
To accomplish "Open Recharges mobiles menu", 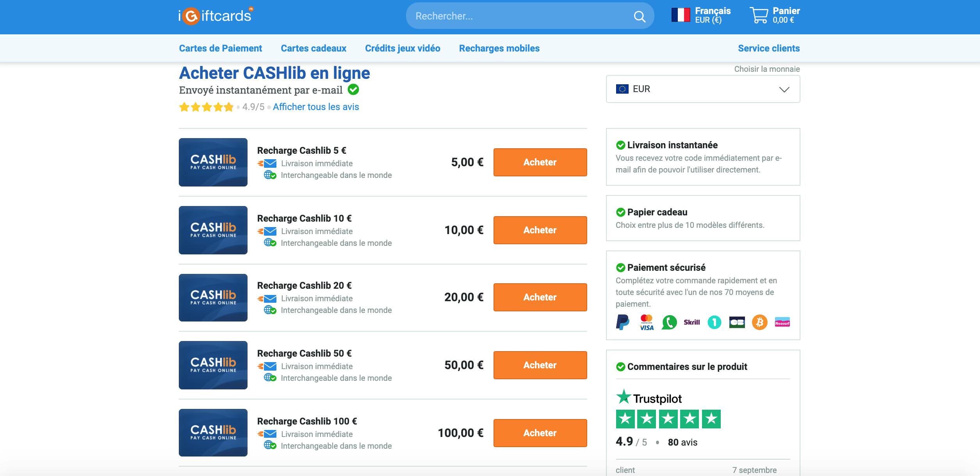I will (x=499, y=48).
